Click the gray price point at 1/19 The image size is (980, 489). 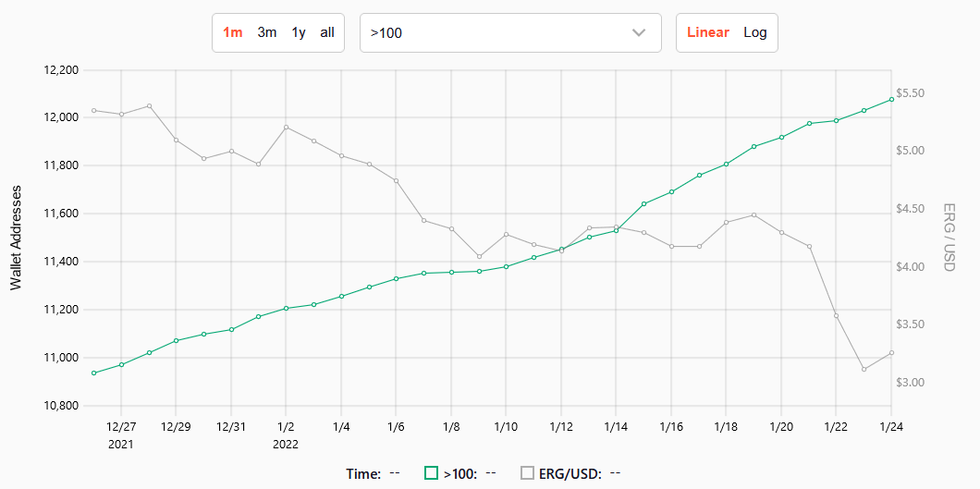pyautogui.click(x=753, y=214)
